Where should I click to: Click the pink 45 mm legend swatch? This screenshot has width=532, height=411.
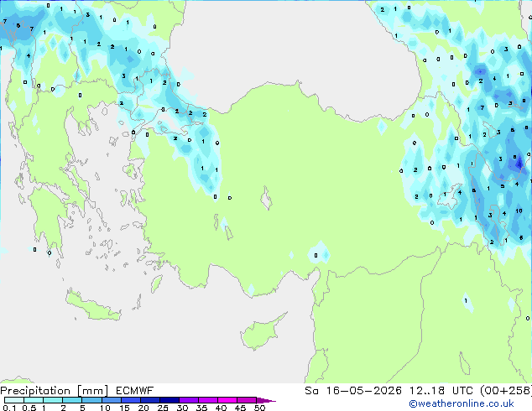[x=247, y=400]
